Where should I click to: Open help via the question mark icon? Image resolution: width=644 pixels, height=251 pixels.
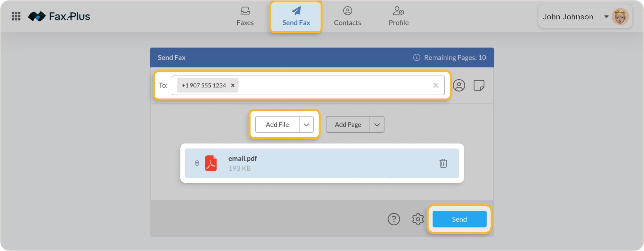[x=394, y=219]
